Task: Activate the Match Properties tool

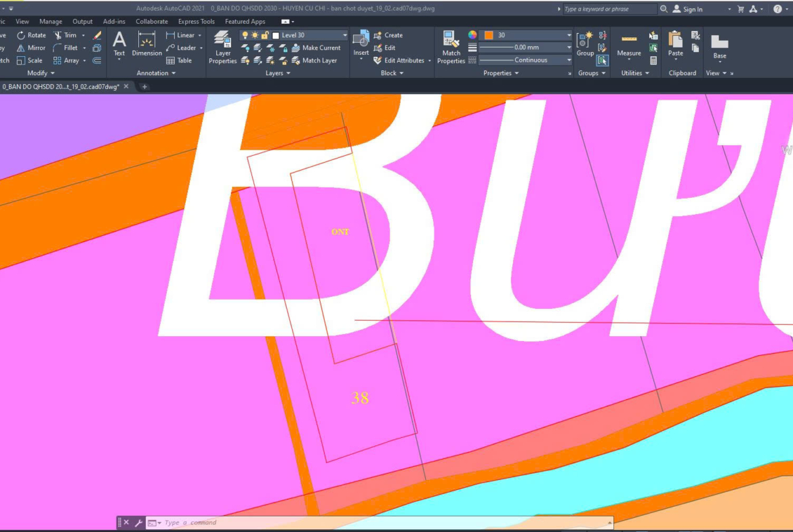Action: 451,47
